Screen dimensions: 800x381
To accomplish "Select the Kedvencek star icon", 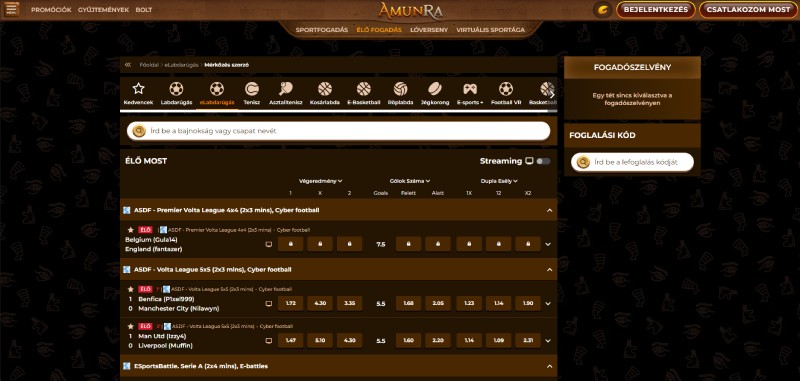I will (138, 89).
